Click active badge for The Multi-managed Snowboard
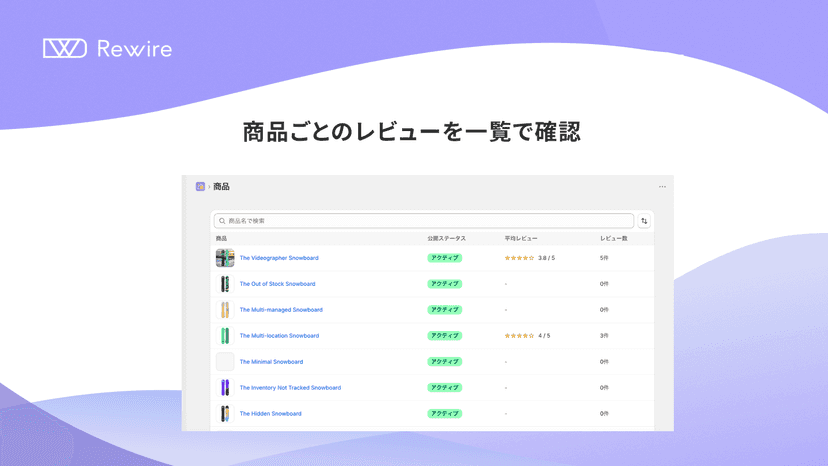 (x=445, y=310)
